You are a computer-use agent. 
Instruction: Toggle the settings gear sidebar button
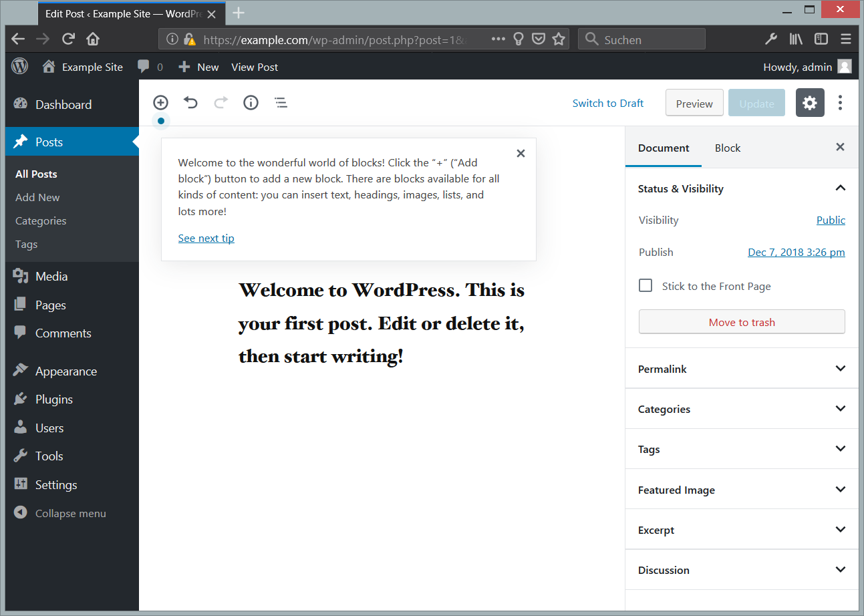(x=809, y=103)
